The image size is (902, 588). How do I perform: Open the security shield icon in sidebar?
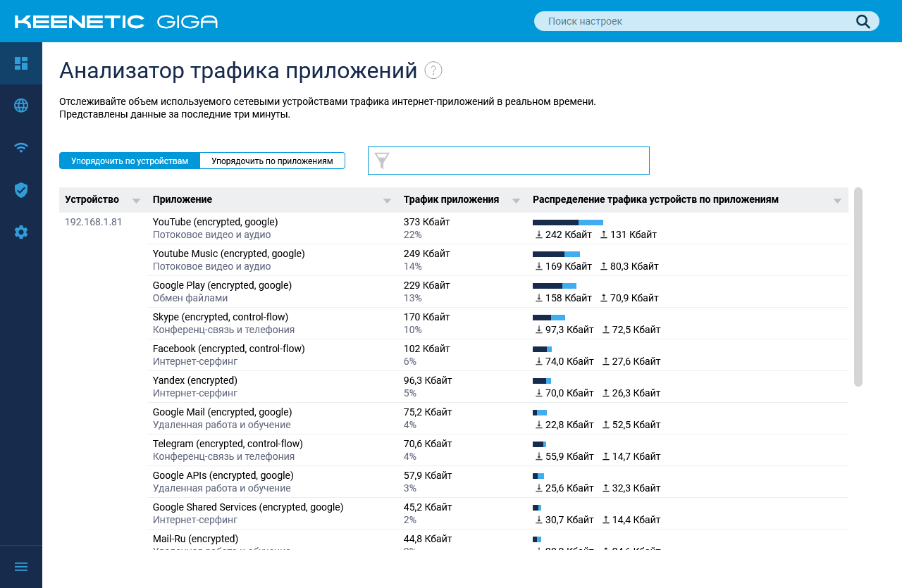[x=21, y=190]
